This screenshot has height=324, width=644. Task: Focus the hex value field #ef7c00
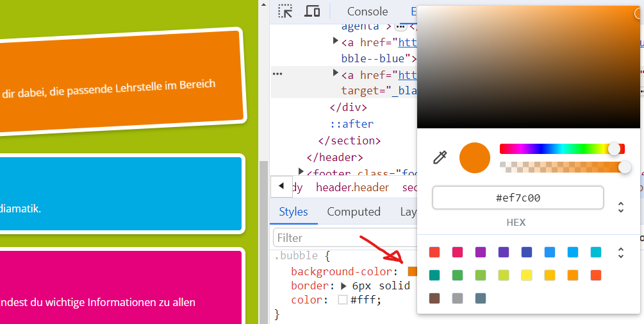point(518,198)
